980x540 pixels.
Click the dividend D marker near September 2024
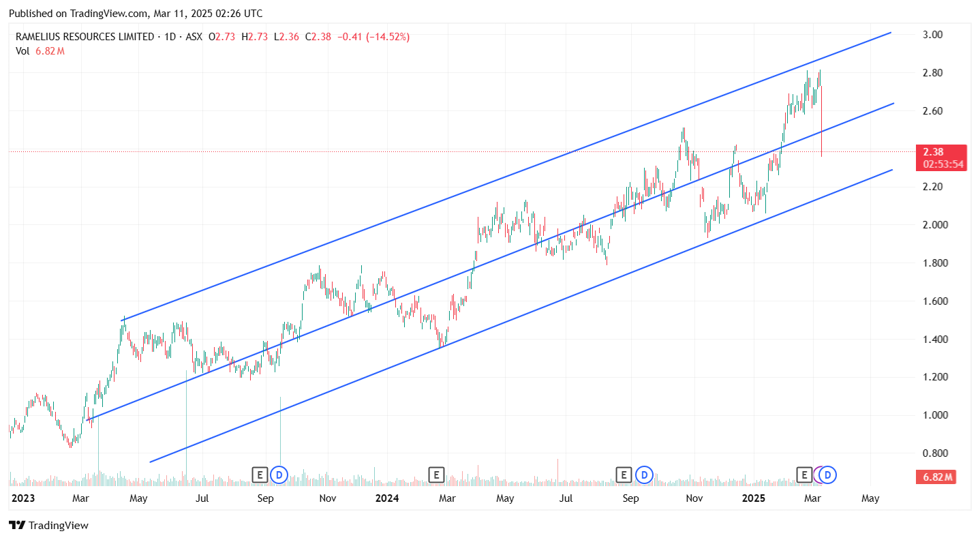click(645, 474)
